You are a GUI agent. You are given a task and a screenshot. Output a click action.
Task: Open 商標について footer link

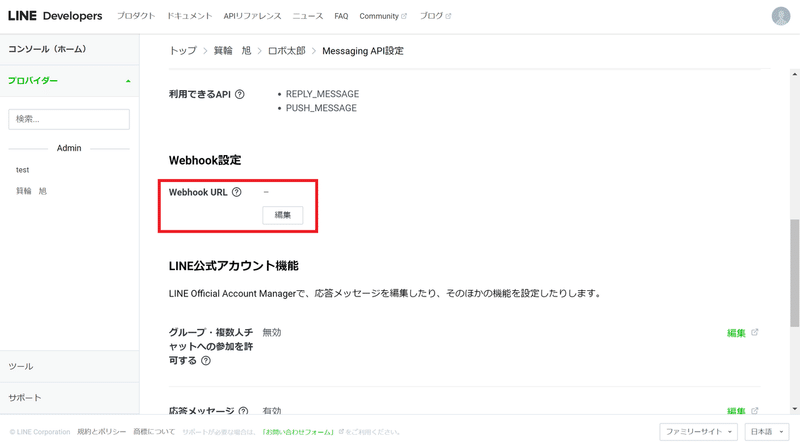pyautogui.click(x=154, y=432)
